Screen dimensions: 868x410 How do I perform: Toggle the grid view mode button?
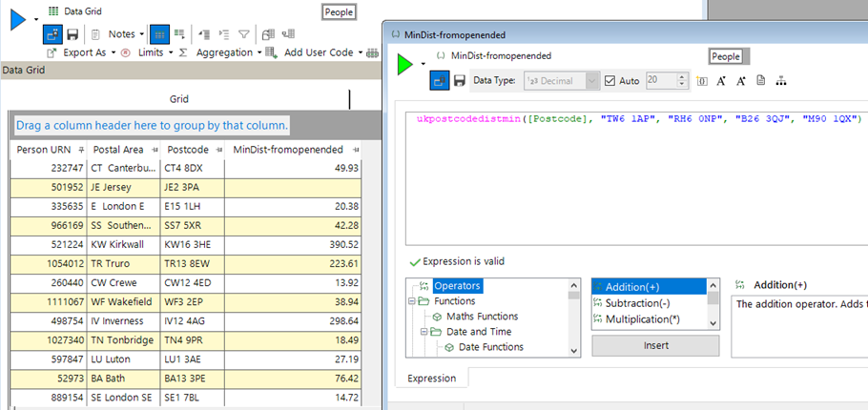pos(160,34)
